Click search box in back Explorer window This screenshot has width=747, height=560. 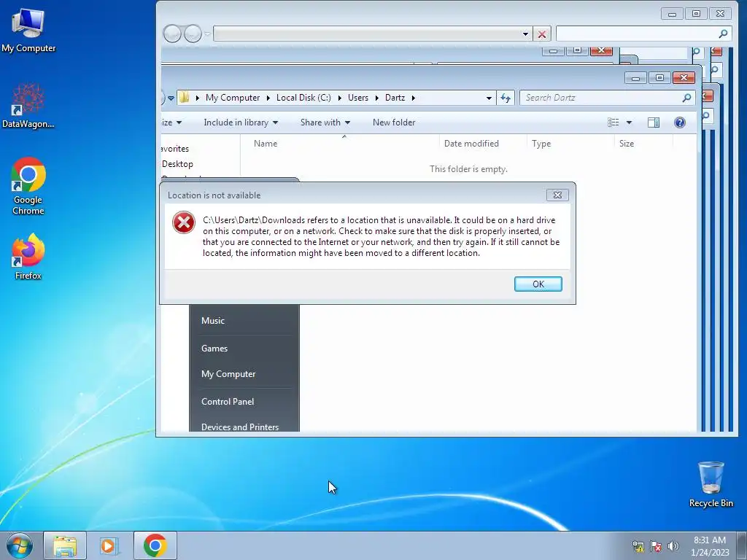636,34
